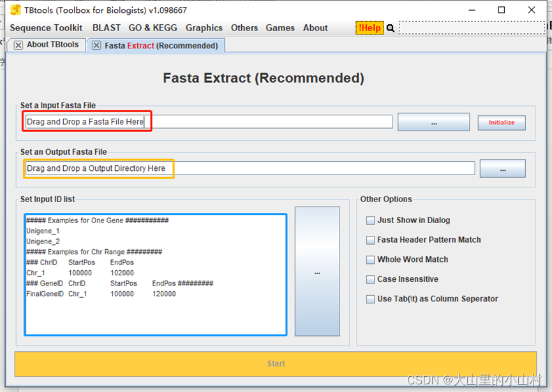
Task: Click the TBtools app logo in title bar
Action: coord(15,10)
